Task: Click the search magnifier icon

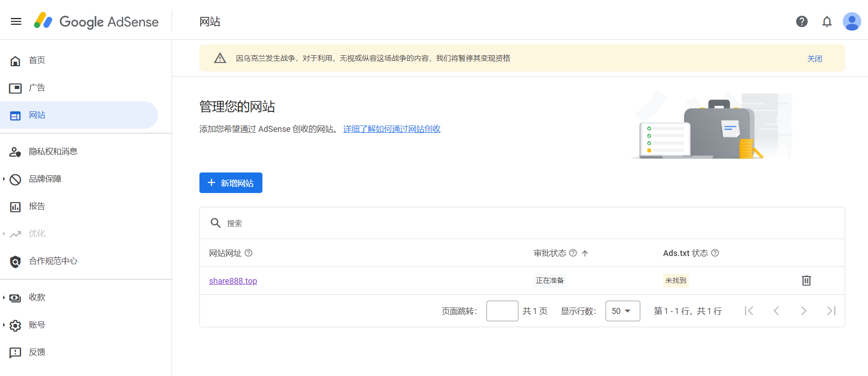Action: [215, 223]
